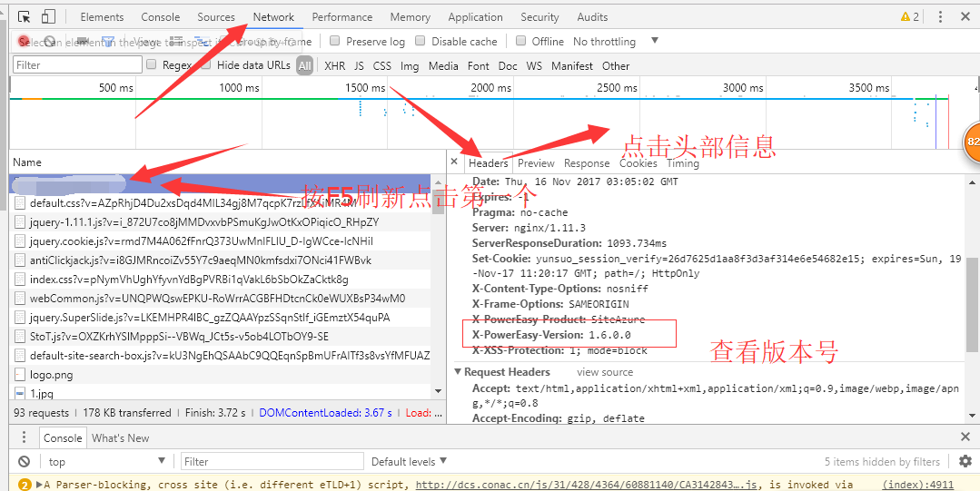Clear the console with the ban icon
980x491 pixels.
pyautogui.click(x=24, y=461)
